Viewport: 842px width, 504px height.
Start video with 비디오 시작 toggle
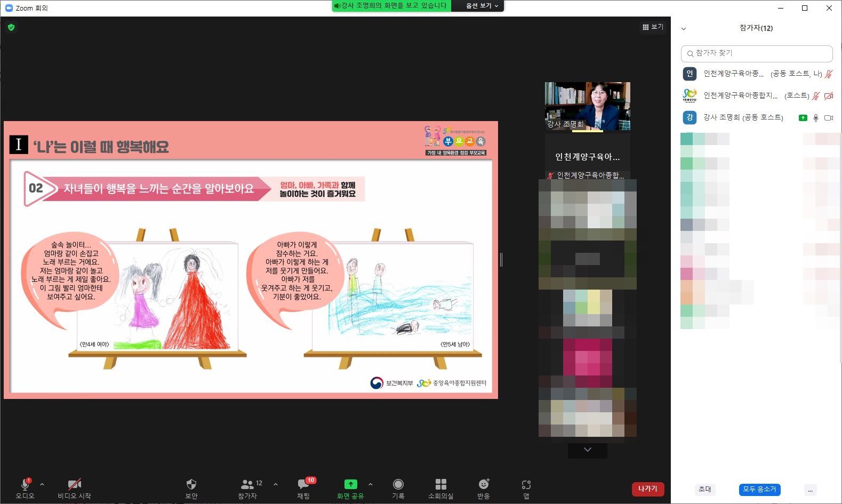coord(74,484)
